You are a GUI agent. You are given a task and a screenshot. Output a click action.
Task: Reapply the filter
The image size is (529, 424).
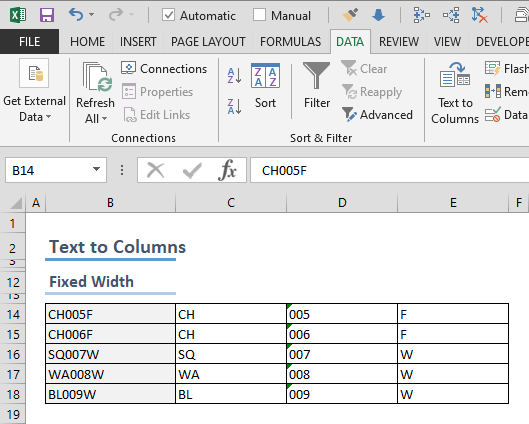tap(371, 92)
